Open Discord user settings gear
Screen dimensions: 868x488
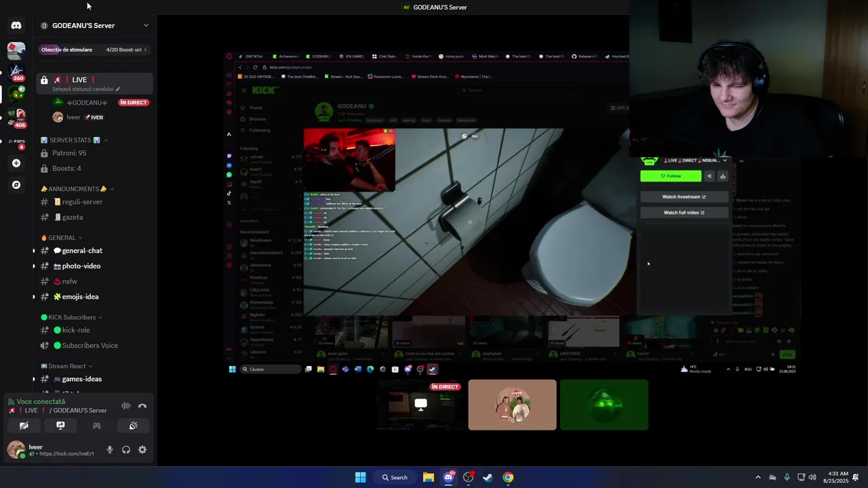pyautogui.click(x=142, y=450)
